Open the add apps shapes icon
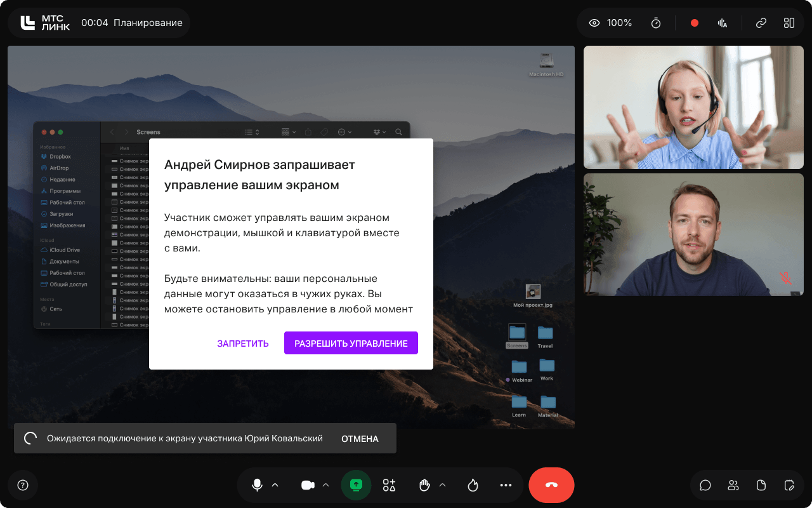Screen dimensions: 812x508 click(389, 485)
